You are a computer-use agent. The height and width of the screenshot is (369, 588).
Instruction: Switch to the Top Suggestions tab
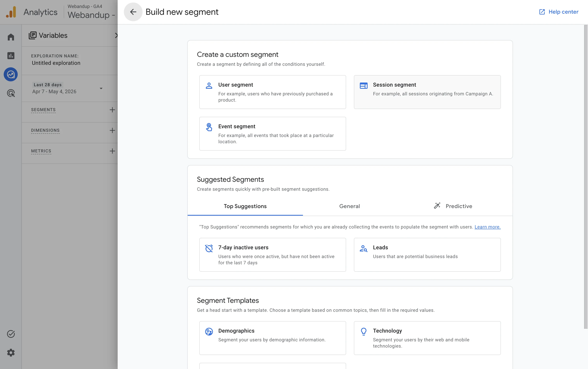pyautogui.click(x=245, y=206)
